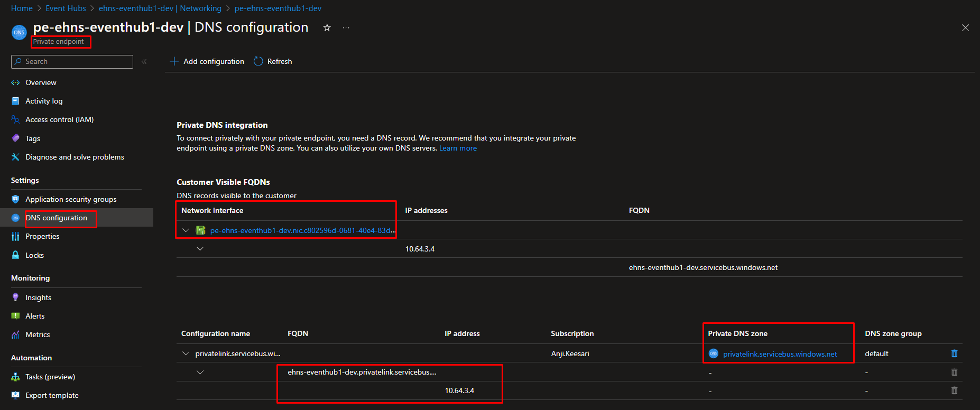Collapse the ehns-eventhub1-dev FQDN row chevron

[x=200, y=372]
